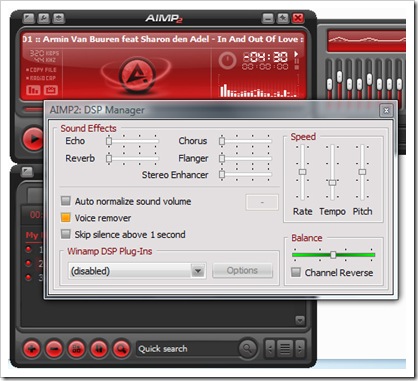Click the next playlist arrow beside list icon
The width and height of the screenshot is (418, 381).
[300, 349]
